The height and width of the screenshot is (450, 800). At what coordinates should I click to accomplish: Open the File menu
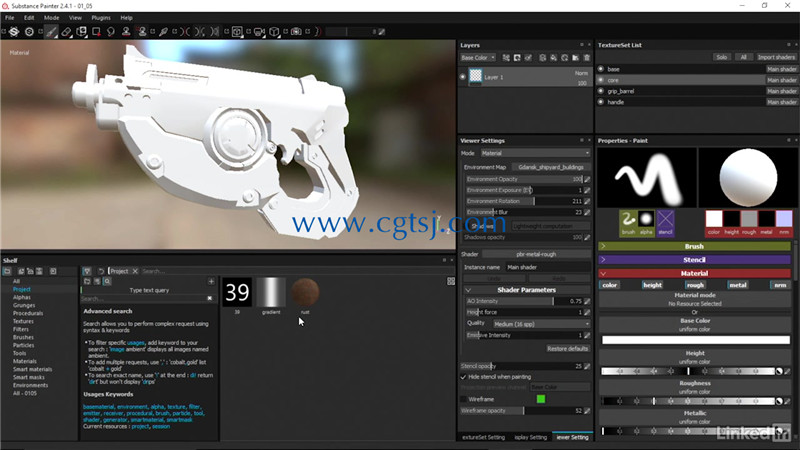click(x=10, y=17)
